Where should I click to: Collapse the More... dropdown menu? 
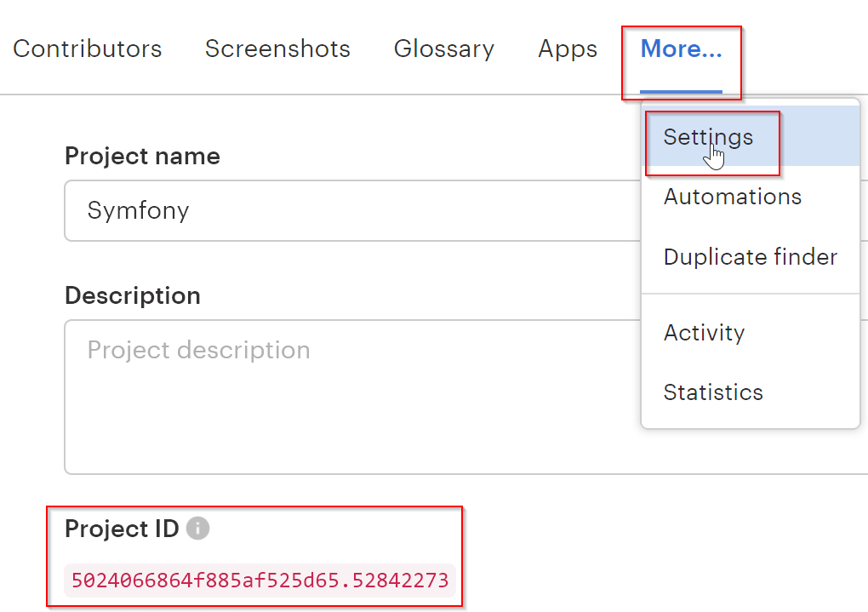coord(681,49)
